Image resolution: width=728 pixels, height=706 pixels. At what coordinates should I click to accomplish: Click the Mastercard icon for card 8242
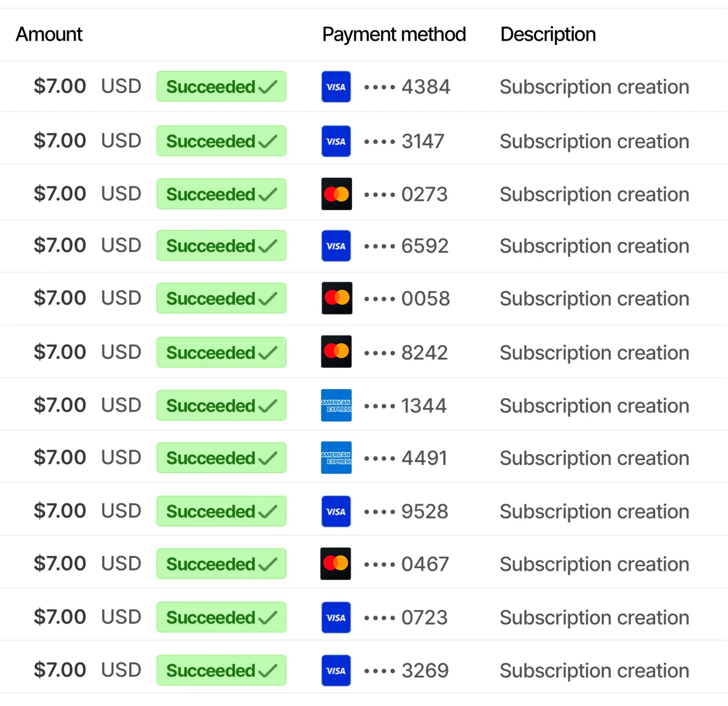pos(336,351)
